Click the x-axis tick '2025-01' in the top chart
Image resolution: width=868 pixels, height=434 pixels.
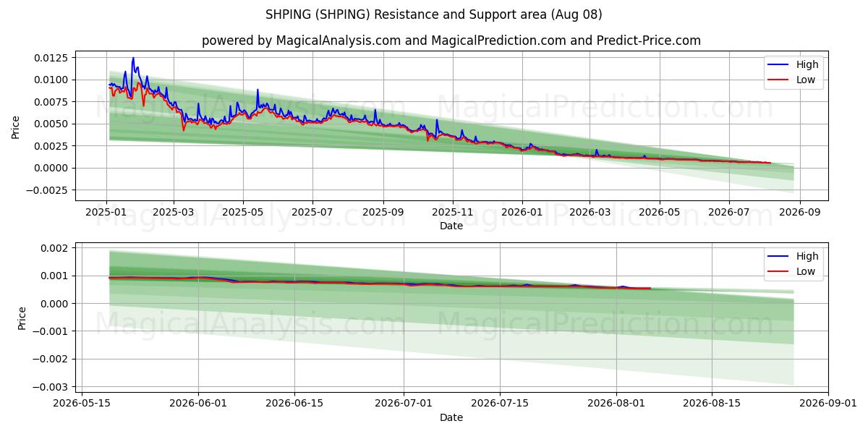point(107,213)
